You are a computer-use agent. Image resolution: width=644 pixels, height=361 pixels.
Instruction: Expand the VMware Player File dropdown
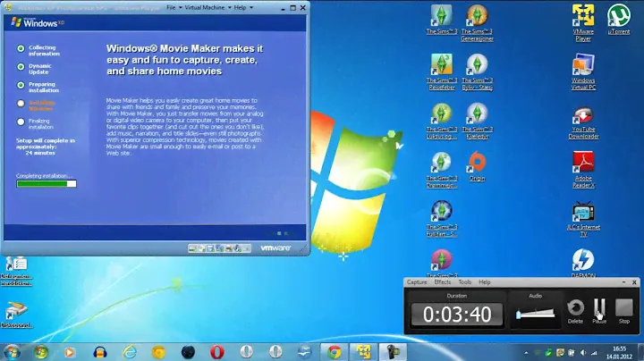pos(173,6)
